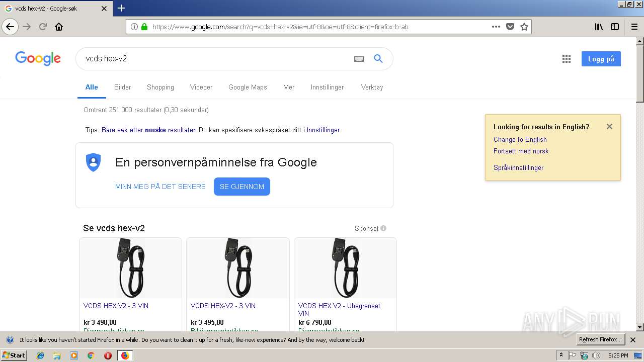Go to the Firefox home page
644x362 pixels.
(x=59, y=27)
